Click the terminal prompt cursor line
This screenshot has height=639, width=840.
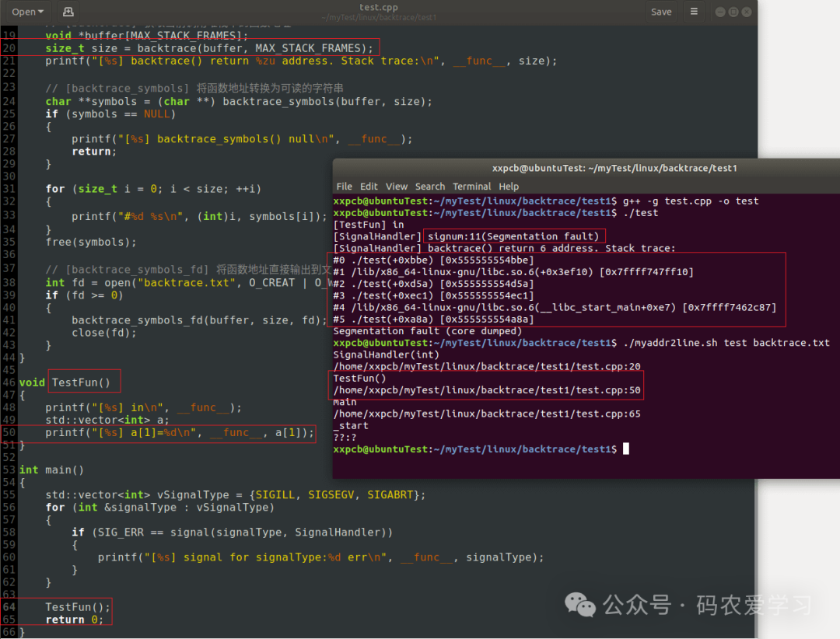(x=625, y=449)
